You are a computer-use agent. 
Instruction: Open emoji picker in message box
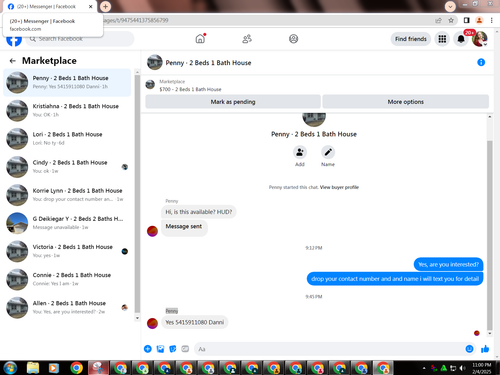click(x=469, y=349)
